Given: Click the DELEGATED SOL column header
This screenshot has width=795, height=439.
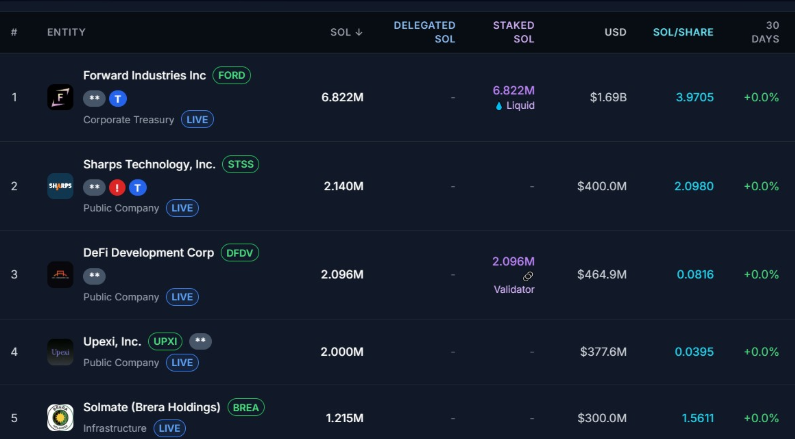Looking at the screenshot, I should click(424, 32).
